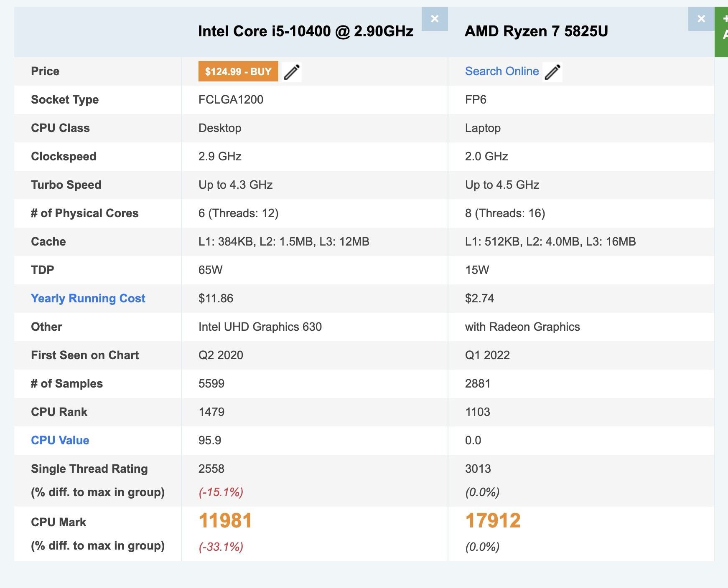Select the (-33.1%) CPU Mark difference

(x=221, y=547)
